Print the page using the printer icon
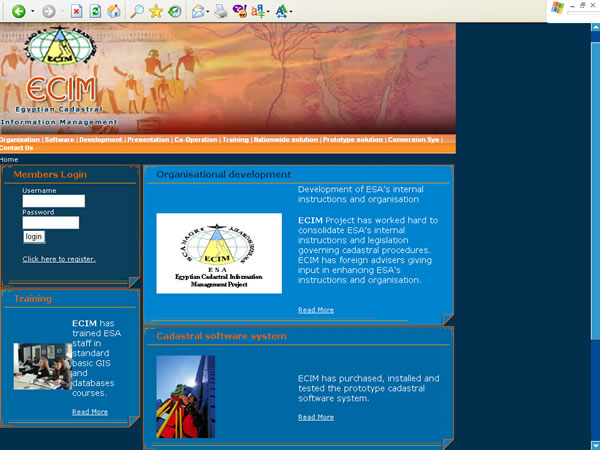 tap(220, 11)
